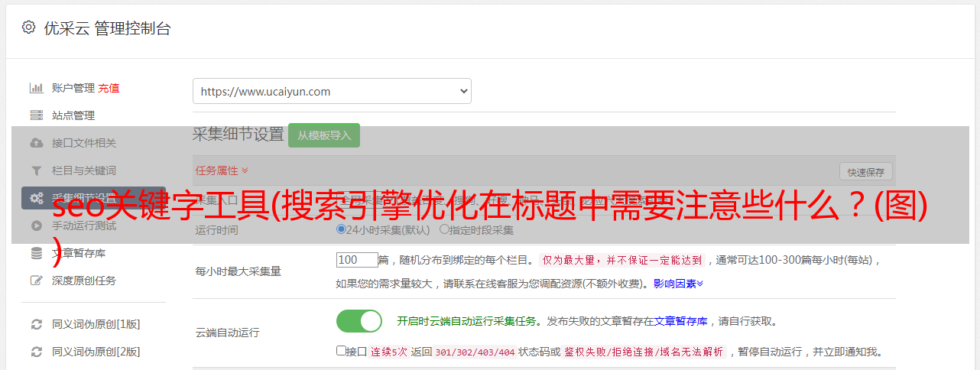980x370 pixels.
Task: Click the edit icon for 深度原创任务
Action: [x=36, y=281]
